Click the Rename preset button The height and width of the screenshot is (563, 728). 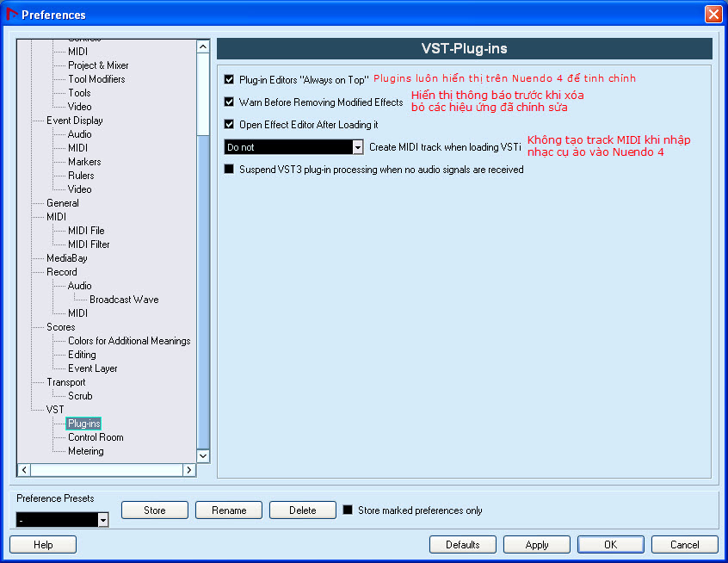pos(229,510)
